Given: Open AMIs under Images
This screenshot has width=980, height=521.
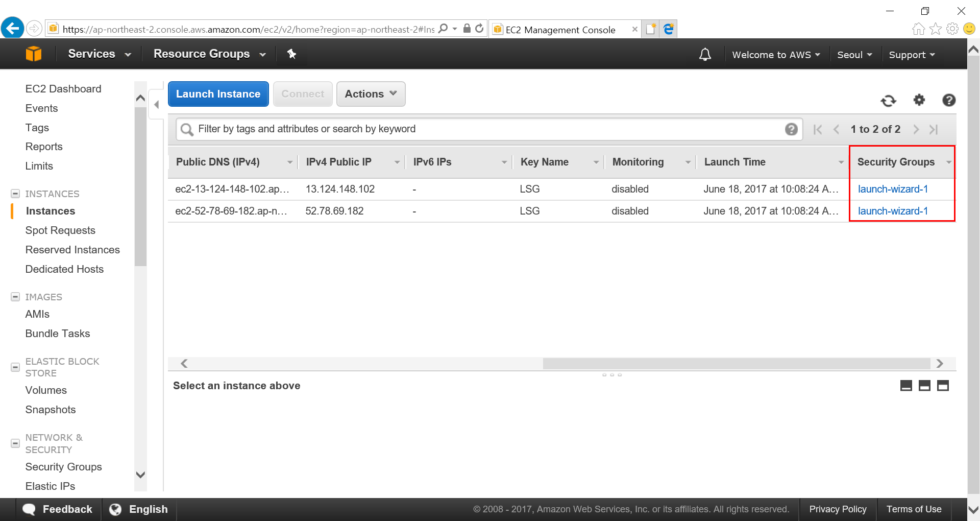Looking at the screenshot, I should pyautogui.click(x=37, y=314).
